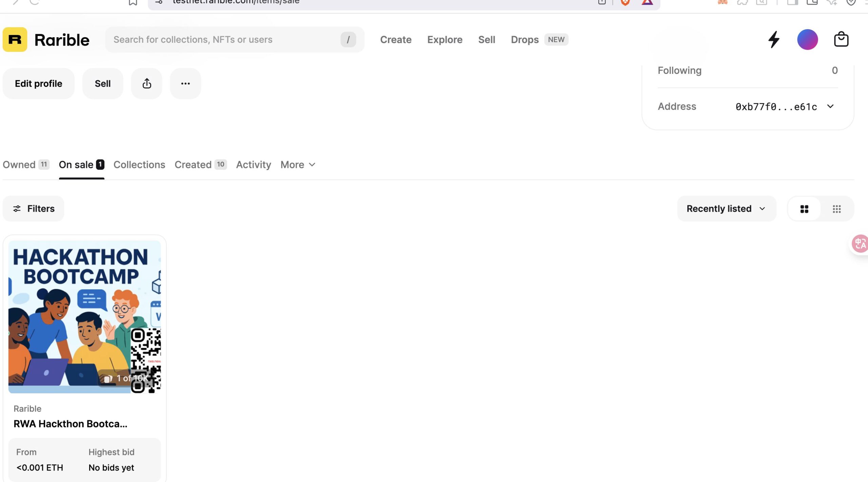
Task: Open the three-dot more options button
Action: 185,84
